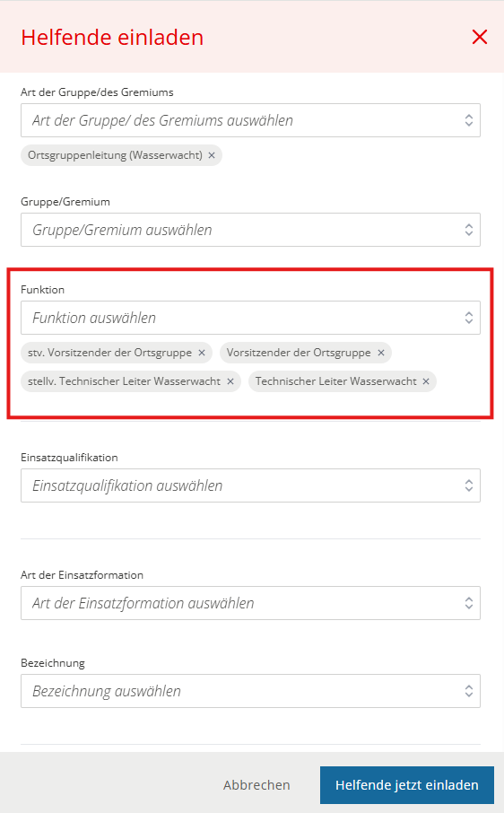This screenshot has width=504, height=813.
Task: Expand the Gruppe/Gremium dropdown arrows
Action: pos(469,230)
